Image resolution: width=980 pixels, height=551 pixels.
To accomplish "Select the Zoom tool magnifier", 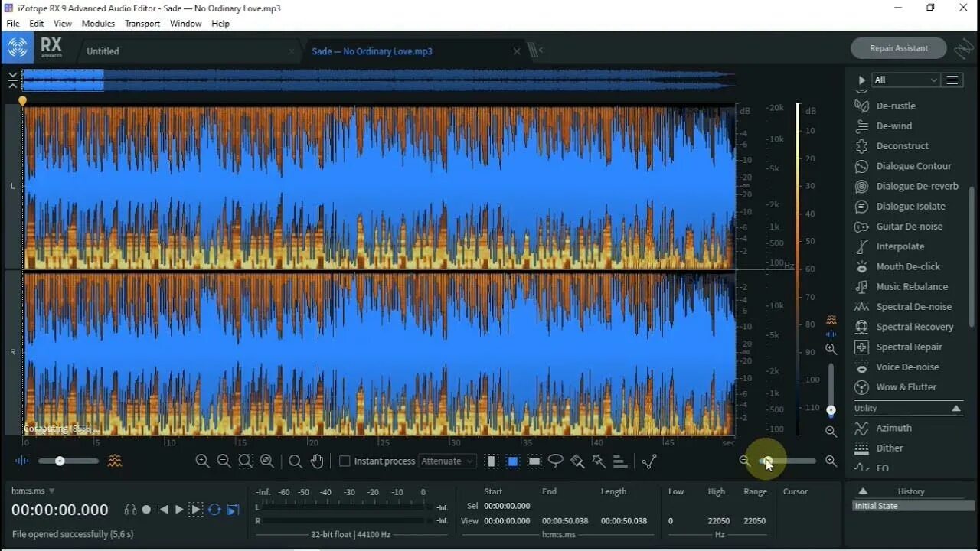I will click(x=295, y=461).
